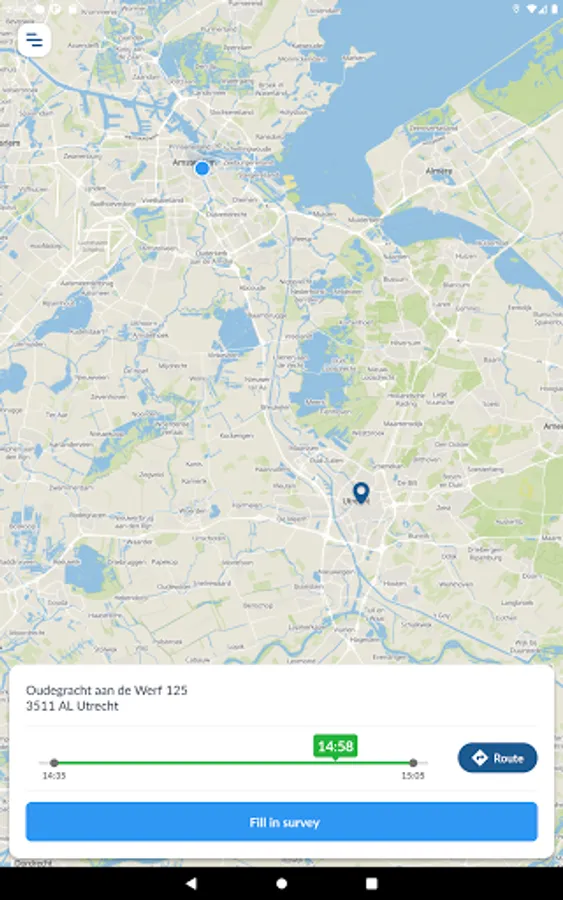Tap the wifi status bar icon

(x=531, y=9)
